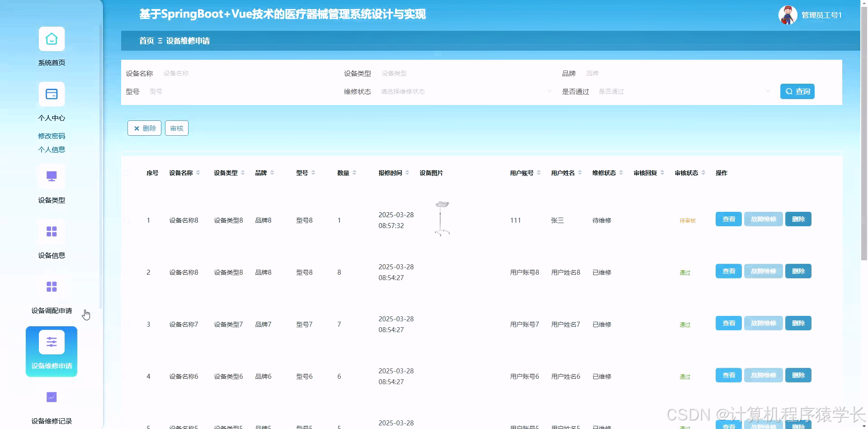
Task: Click the magnifier icon in the 查询 button
Action: pos(789,91)
